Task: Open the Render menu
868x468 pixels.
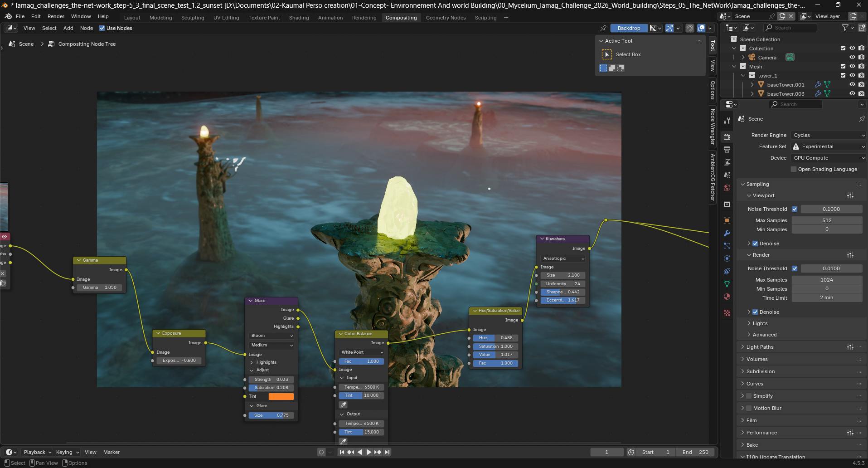Action: pos(56,16)
